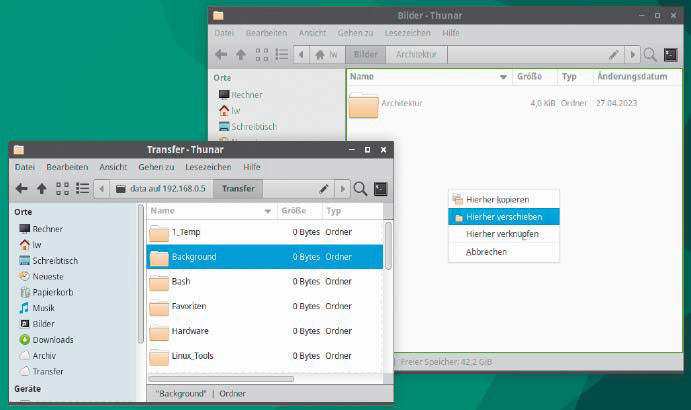Switch Bilder window to list view
Viewport: 691px width, 410px height.
point(282,55)
